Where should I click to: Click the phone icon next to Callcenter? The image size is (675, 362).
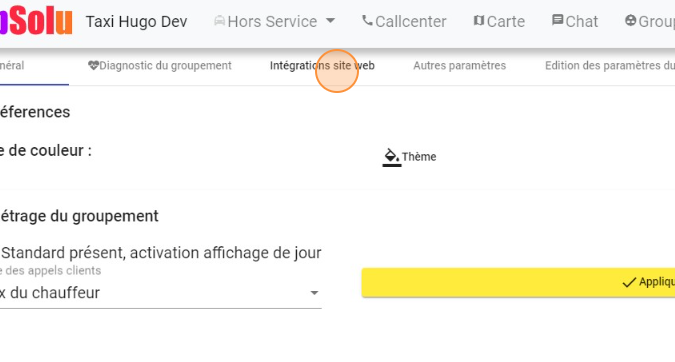[x=367, y=20]
